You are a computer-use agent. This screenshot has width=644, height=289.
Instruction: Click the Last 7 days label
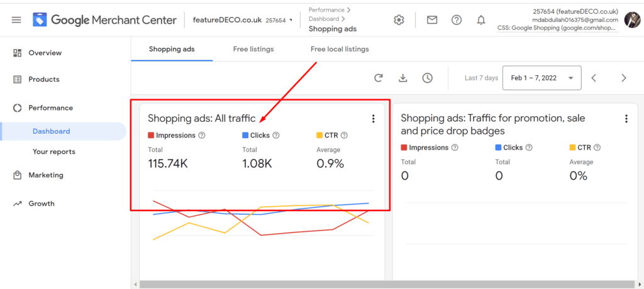481,78
